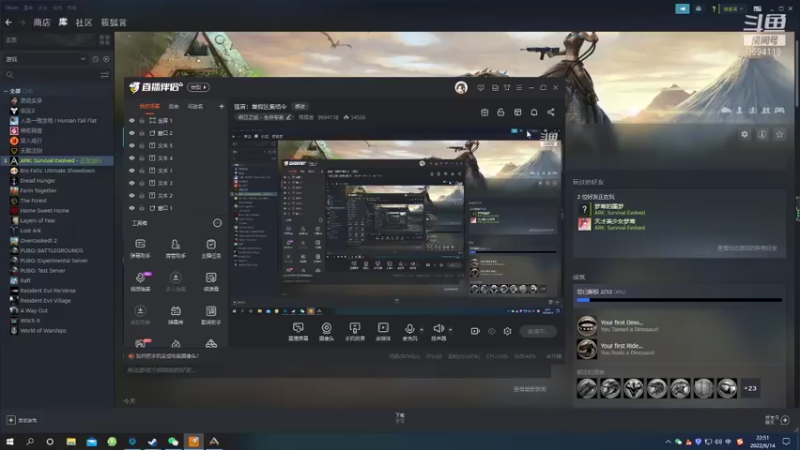Open Steam from the Windows taskbar
Screen dimensions: 800x450
click(152, 442)
